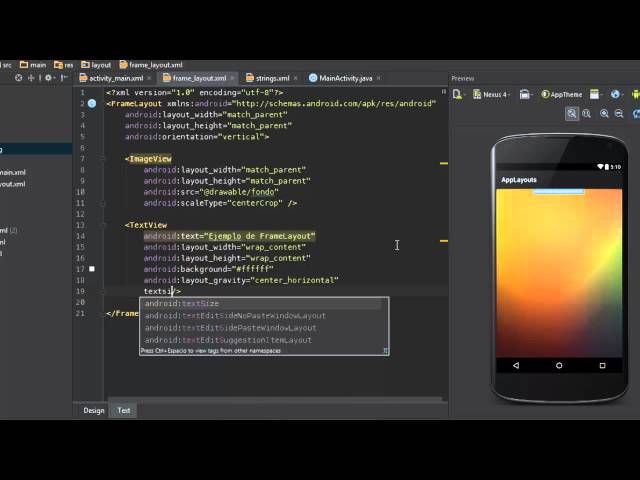Screen dimensions: 640x480
Task: Click the "center_horizontal" value on line 18
Action: [294, 280]
